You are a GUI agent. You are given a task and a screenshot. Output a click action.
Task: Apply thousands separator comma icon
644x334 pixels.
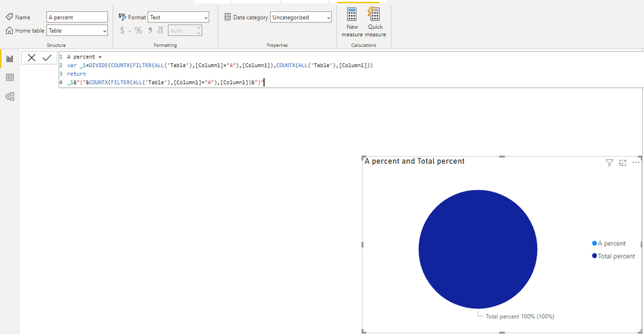[x=150, y=30]
